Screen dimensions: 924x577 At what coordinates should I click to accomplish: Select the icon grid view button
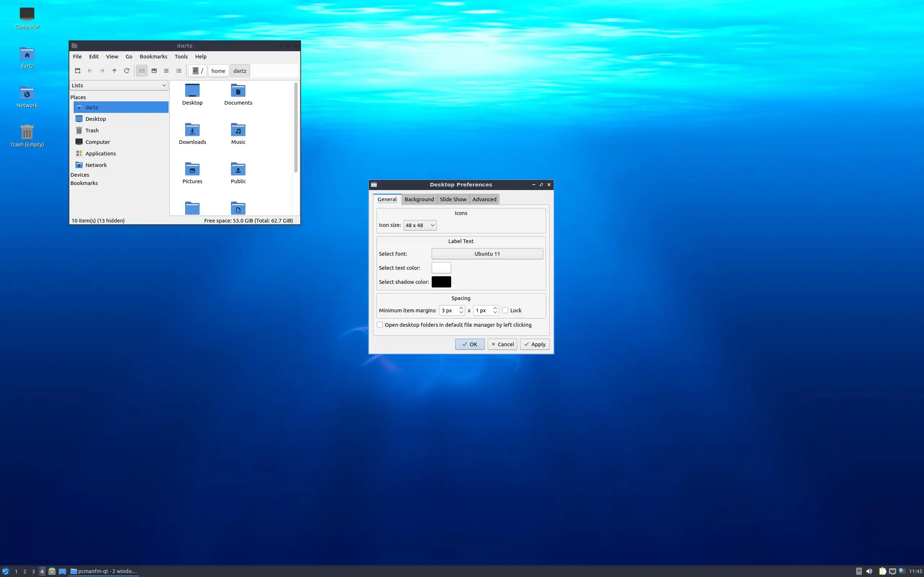(141, 71)
